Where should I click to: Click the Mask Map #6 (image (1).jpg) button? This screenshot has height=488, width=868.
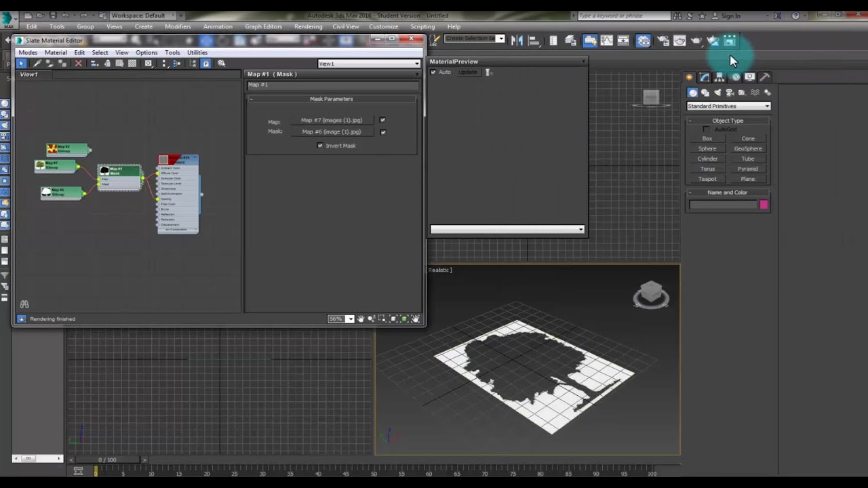[x=332, y=132]
